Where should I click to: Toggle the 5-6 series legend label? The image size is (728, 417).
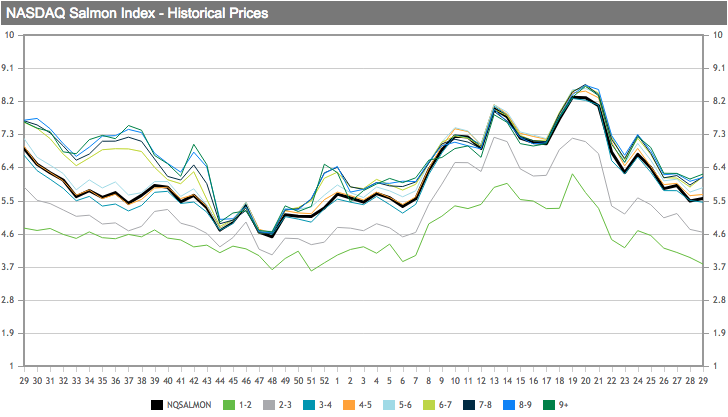click(x=405, y=405)
